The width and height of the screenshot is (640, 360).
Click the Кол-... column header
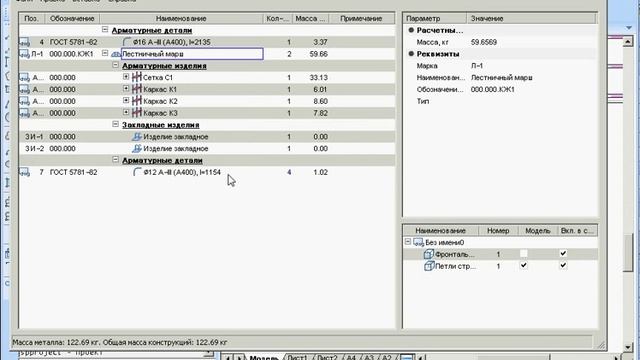click(x=278, y=18)
